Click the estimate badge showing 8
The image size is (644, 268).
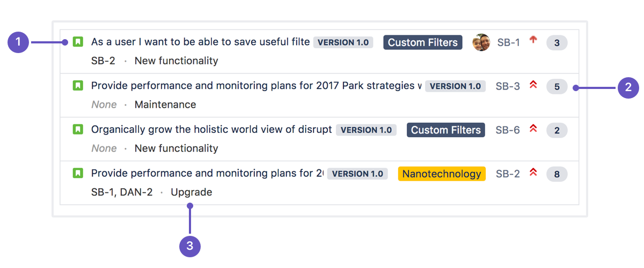point(557,174)
